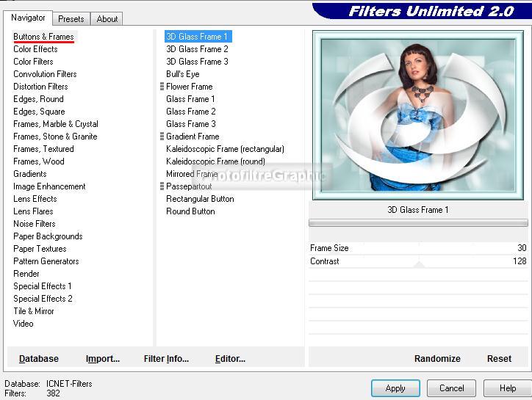Click the filter preview image

pyautogui.click(x=418, y=115)
